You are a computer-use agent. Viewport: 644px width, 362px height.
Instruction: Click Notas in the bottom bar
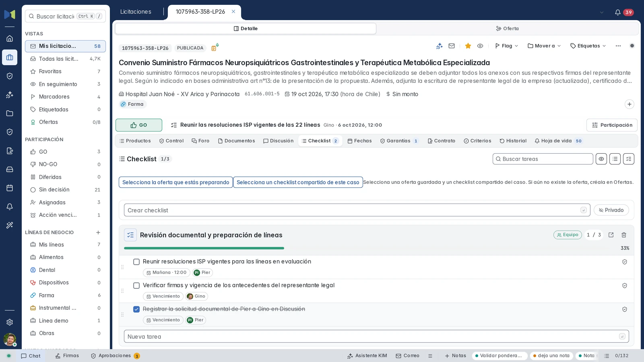(x=455, y=356)
